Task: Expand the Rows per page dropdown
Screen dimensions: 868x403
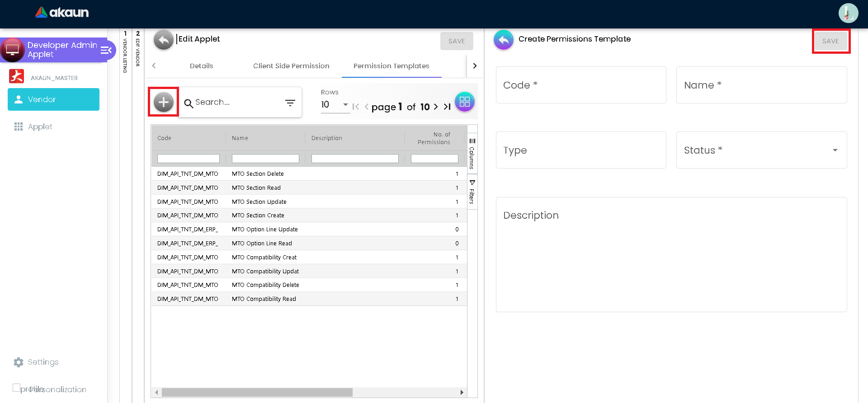Action: pos(345,105)
